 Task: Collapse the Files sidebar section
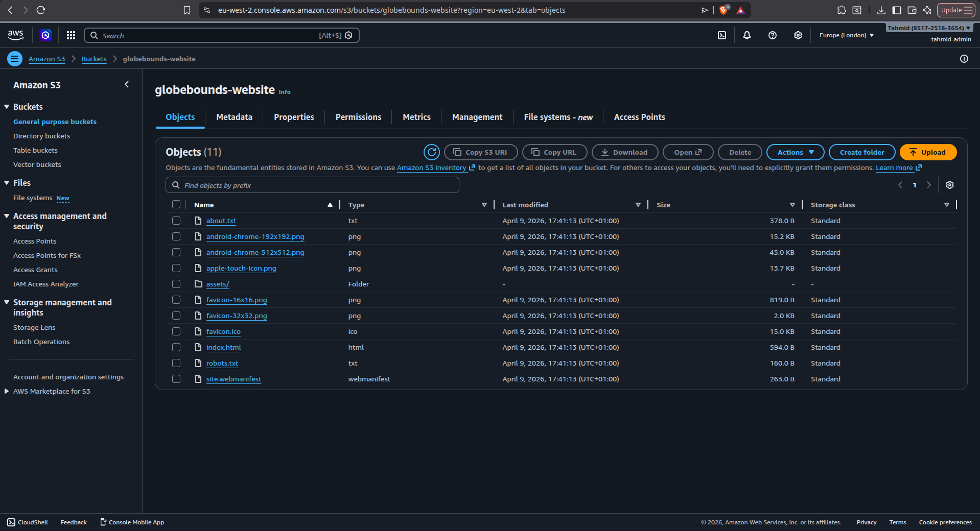tap(7, 183)
